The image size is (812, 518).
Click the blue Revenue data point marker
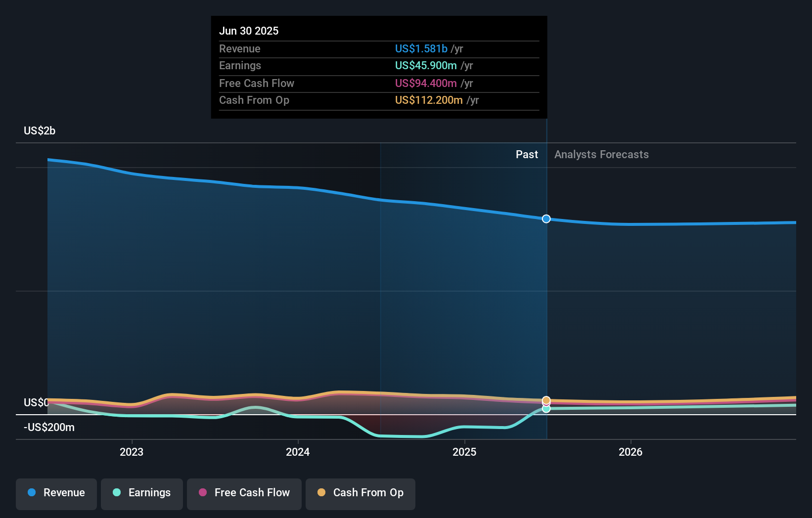546,219
